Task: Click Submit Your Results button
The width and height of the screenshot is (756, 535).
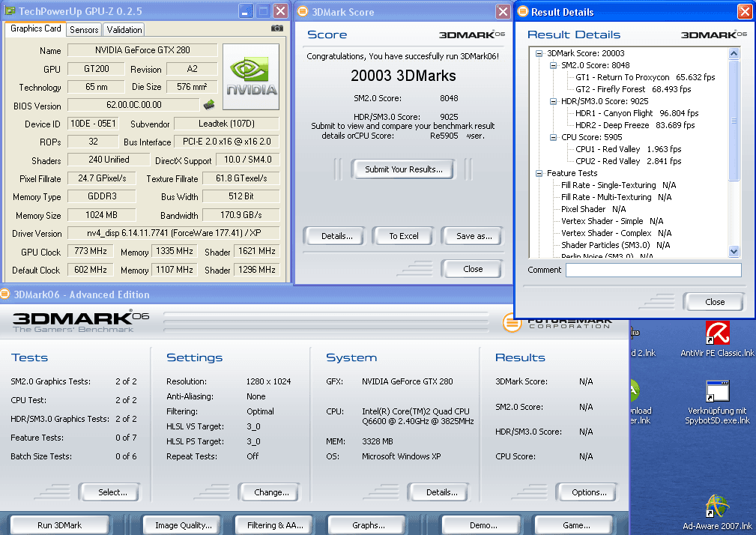Action: [404, 169]
